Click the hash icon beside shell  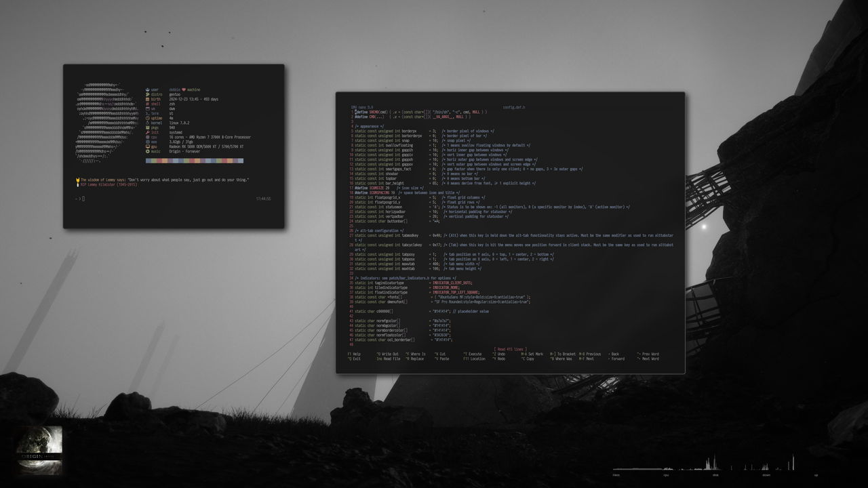tap(147, 104)
